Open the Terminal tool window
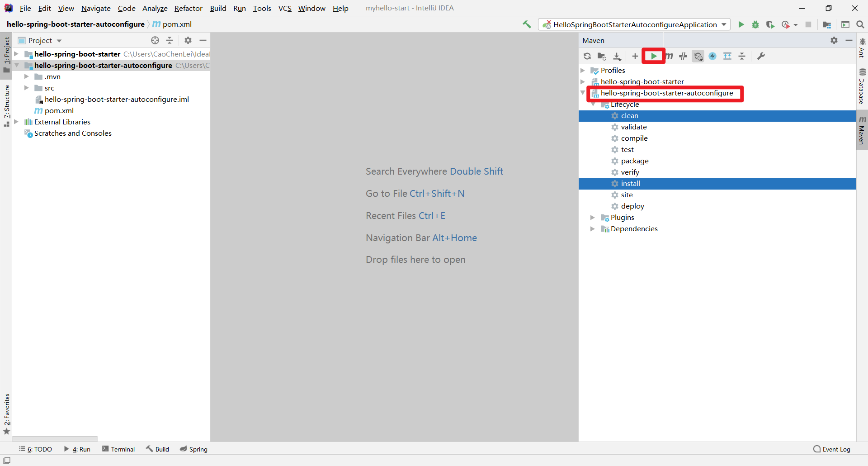 pos(118,449)
